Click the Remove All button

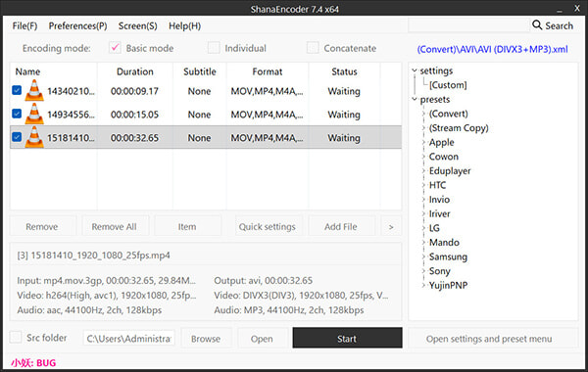pyautogui.click(x=115, y=226)
